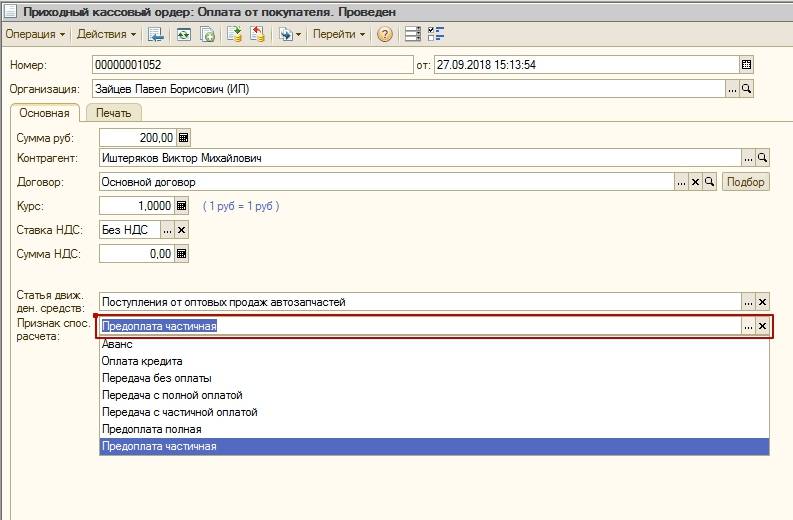Open the Перейти dropdown in the toolbar
Viewport: 793px width, 520px height.
point(338,34)
